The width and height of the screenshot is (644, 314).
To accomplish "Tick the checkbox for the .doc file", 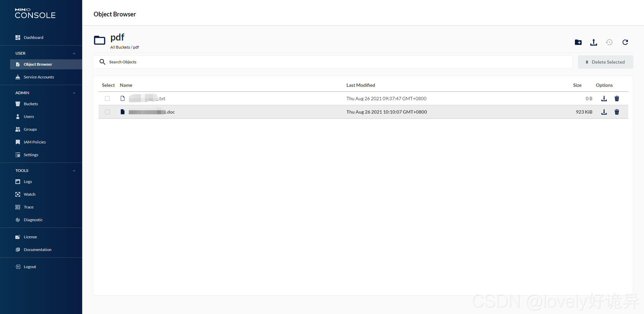I will (x=107, y=112).
